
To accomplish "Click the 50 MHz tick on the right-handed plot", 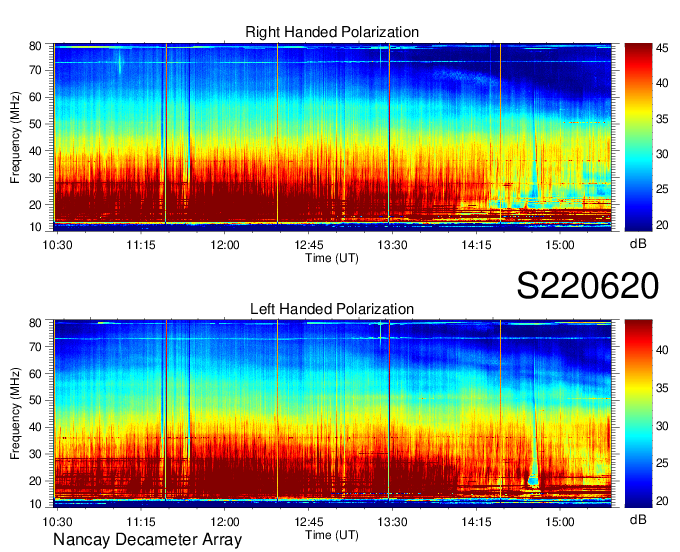I will coord(35,124).
